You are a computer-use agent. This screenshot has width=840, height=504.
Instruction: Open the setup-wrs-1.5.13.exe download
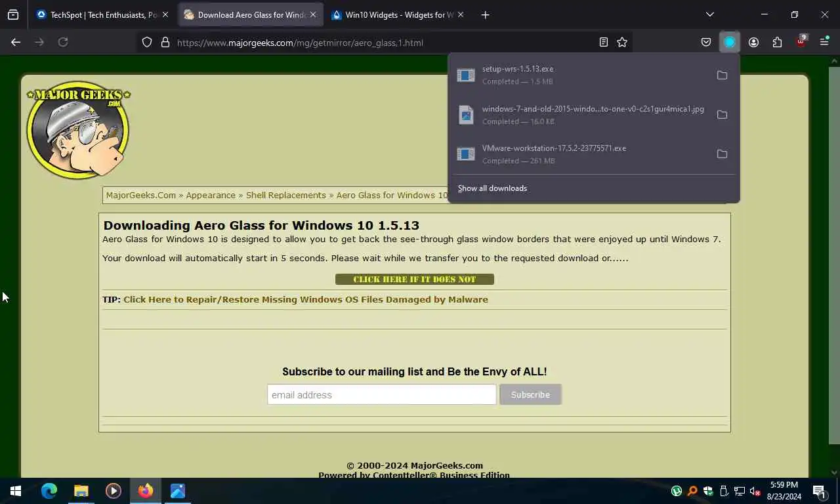581,75
